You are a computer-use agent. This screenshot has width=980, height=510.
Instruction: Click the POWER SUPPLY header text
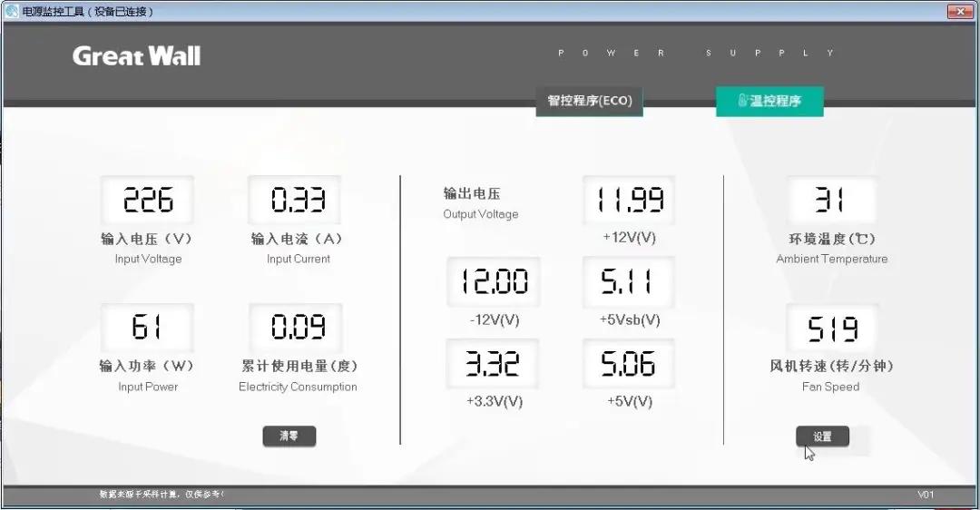pyautogui.click(x=696, y=54)
